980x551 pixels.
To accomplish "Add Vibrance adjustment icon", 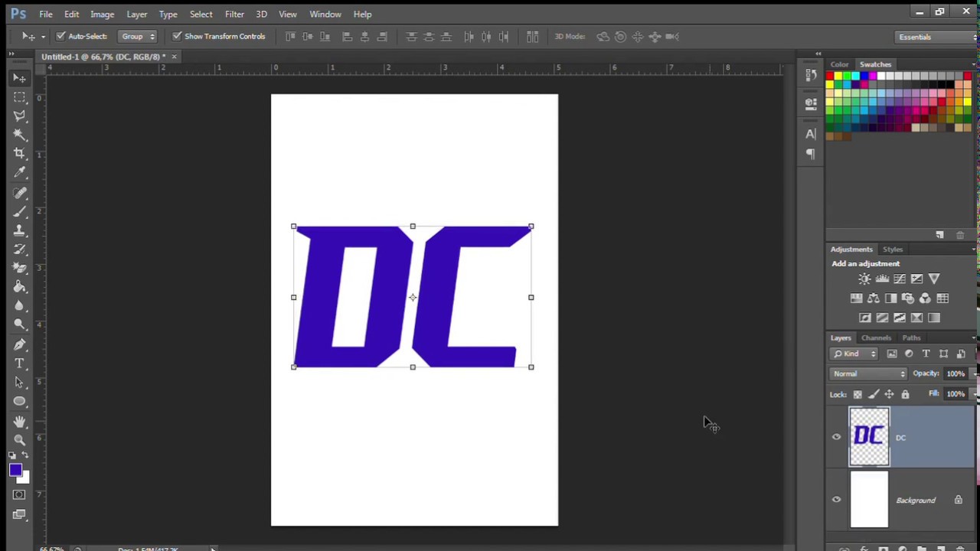I will pyautogui.click(x=934, y=279).
